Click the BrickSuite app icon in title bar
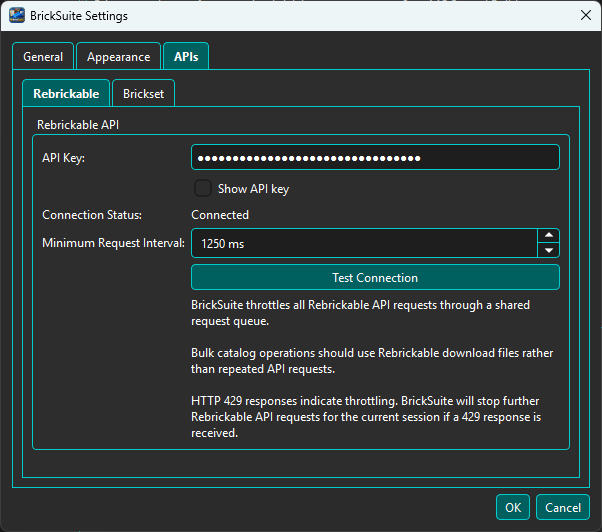The width and height of the screenshot is (602, 532). tap(17, 16)
